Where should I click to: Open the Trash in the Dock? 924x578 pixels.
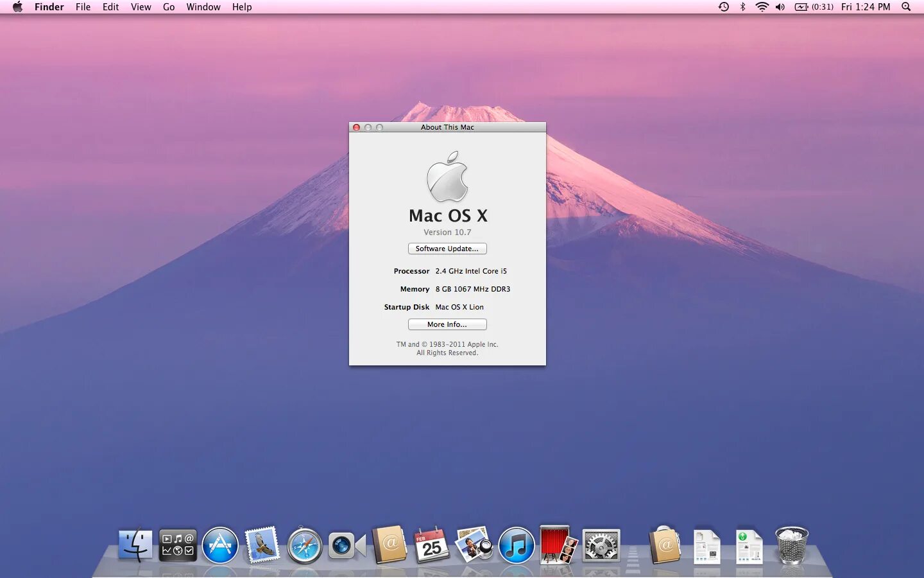[x=791, y=545]
